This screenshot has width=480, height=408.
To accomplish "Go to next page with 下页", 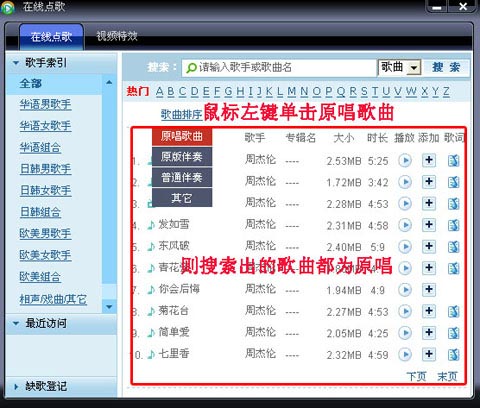I will 416,377.
